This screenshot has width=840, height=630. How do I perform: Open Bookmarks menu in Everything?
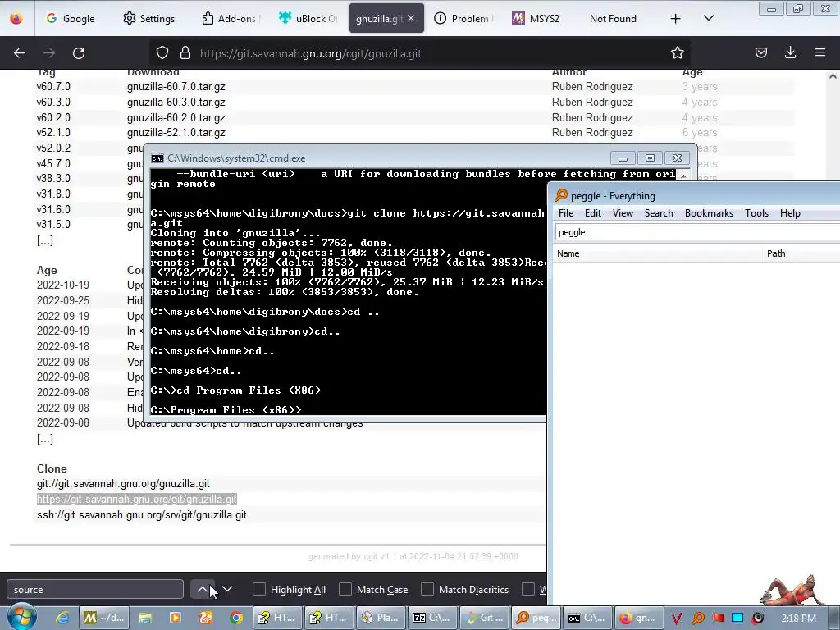[x=709, y=212]
